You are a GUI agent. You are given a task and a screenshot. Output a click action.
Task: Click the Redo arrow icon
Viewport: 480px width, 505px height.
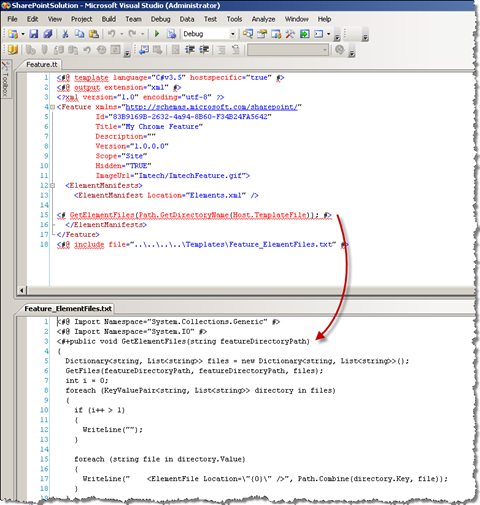(x=132, y=34)
